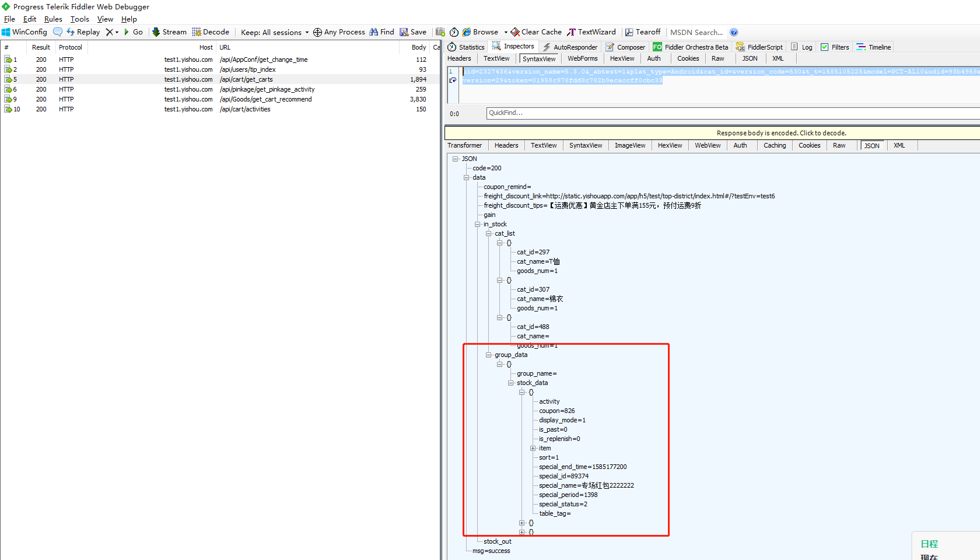Viewport: 980px width, 560px height.
Task: Open the TextWizard tool
Action: click(x=591, y=32)
